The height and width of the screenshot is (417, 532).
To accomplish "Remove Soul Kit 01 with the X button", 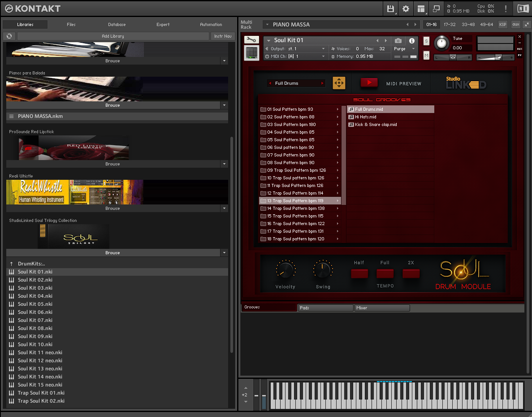I will pos(519,37).
